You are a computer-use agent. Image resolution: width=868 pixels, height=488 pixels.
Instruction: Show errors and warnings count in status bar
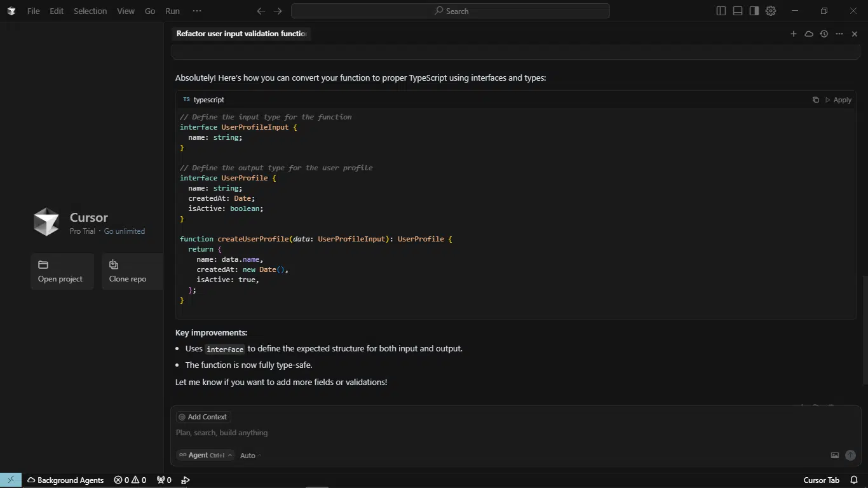click(x=130, y=480)
